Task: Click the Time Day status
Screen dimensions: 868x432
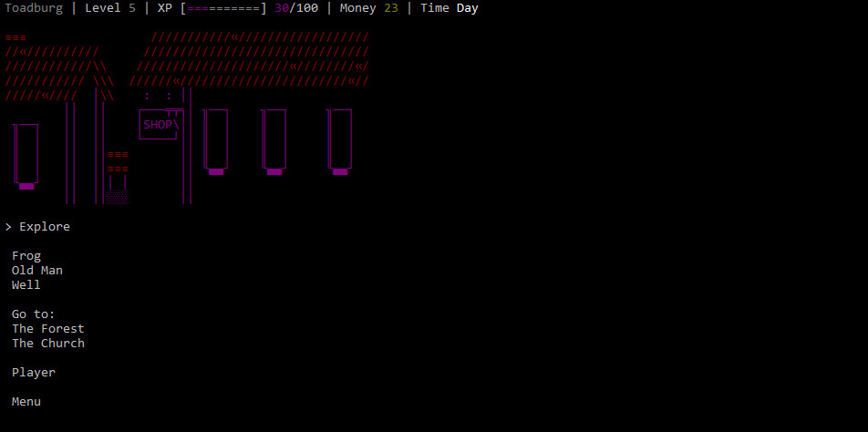Action: (449, 8)
